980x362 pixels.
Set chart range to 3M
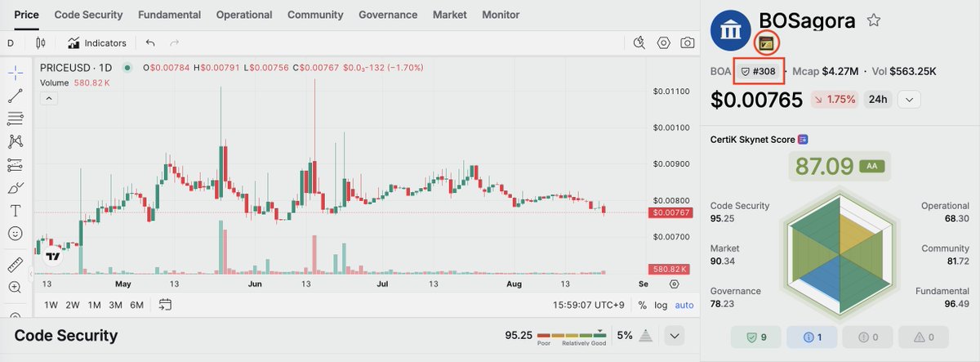(115, 305)
